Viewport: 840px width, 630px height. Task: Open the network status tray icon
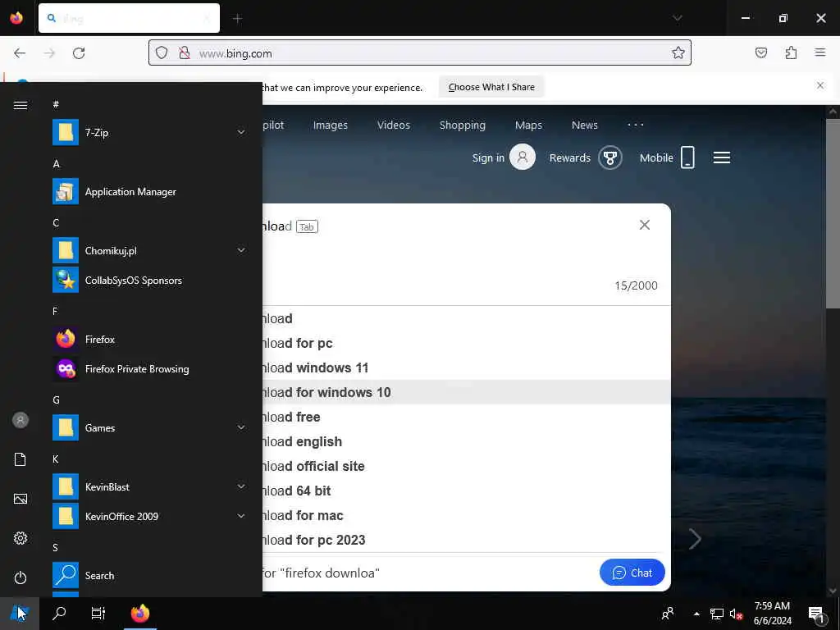[717, 614]
